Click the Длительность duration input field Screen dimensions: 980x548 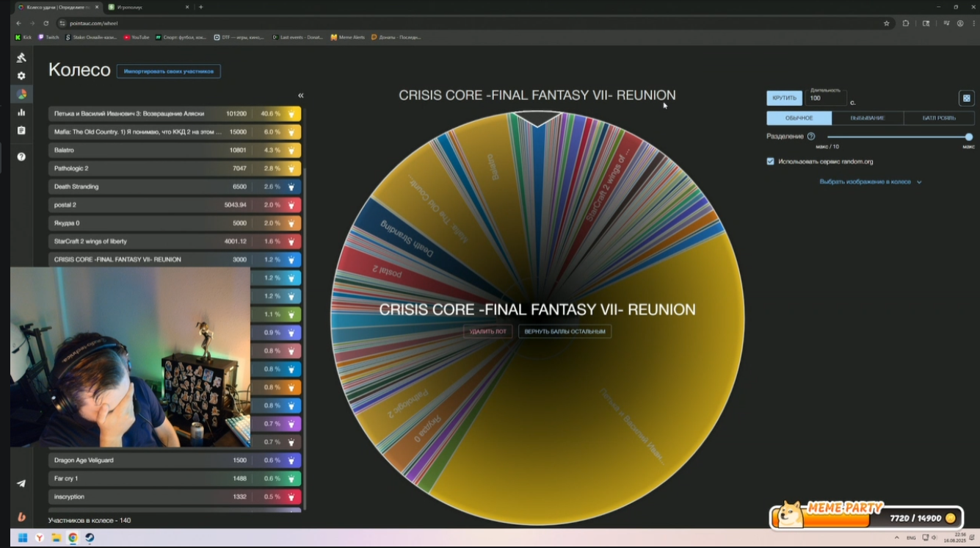[826, 98]
